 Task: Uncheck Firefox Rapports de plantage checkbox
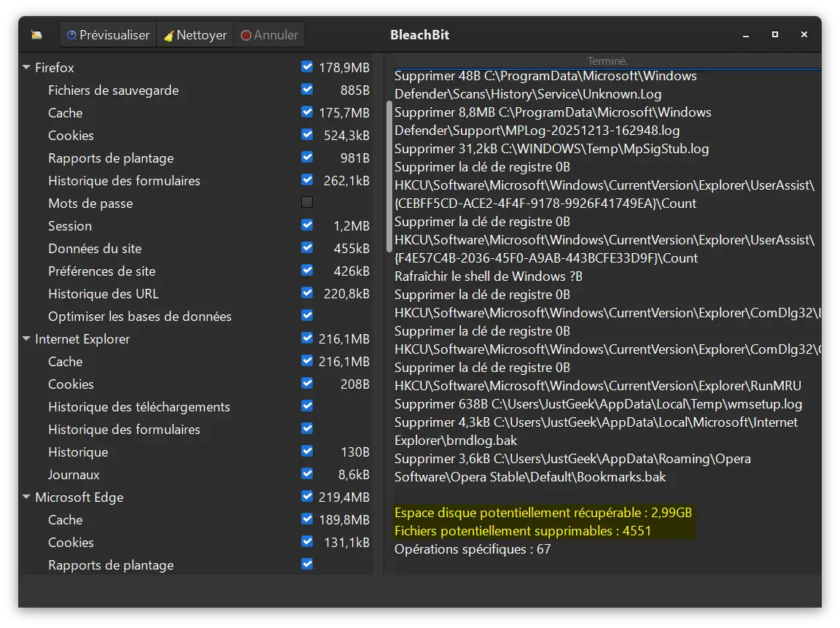[x=307, y=157]
